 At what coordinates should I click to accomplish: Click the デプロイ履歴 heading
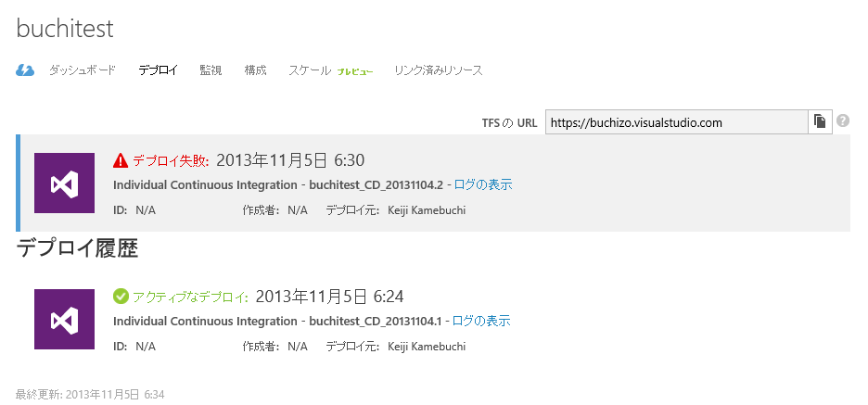77,248
